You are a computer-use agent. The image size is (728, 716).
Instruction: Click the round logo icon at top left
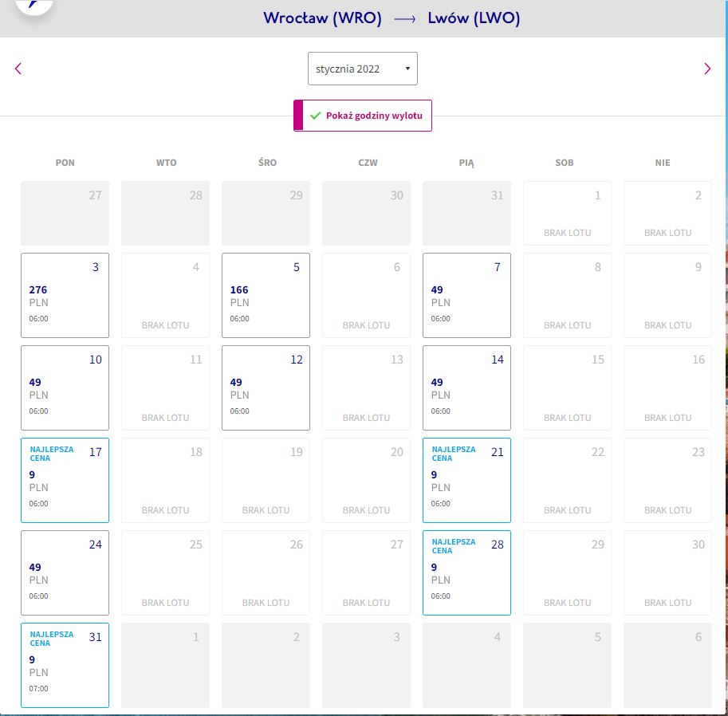pos(34,5)
